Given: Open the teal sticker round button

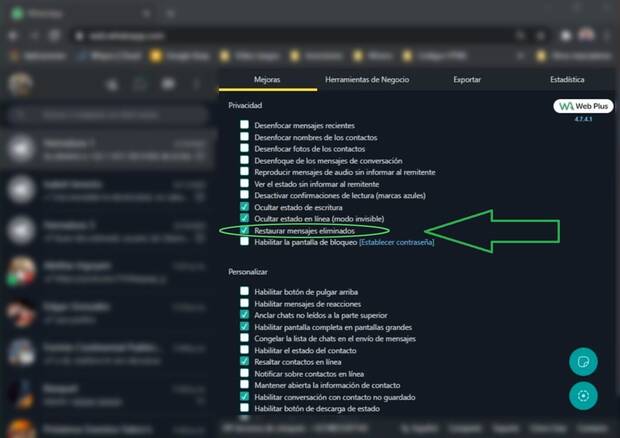Looking at the screenshot, I should tap(583, 362).
